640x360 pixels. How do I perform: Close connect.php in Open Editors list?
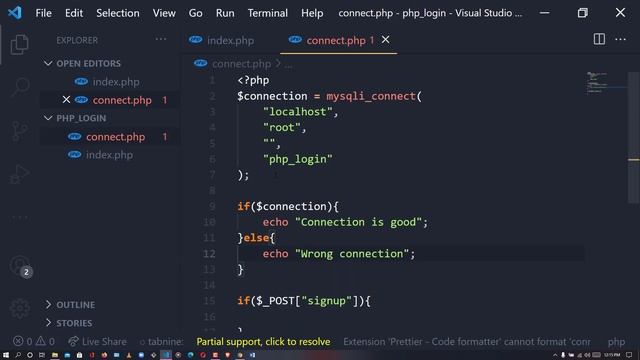click(x=66, y=100)
